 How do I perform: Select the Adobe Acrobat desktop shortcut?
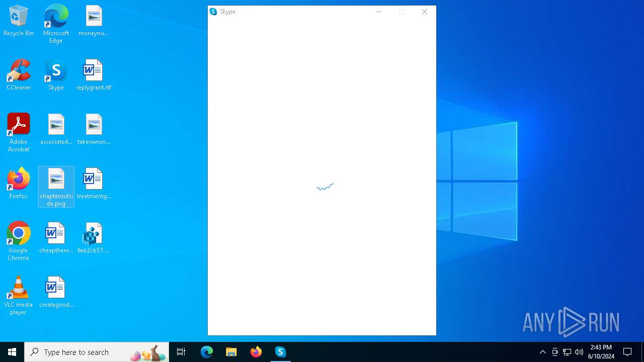(x=19, y=133)
